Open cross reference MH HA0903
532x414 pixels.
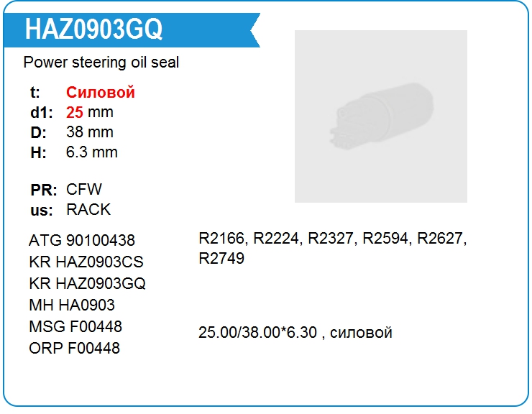[x=72, y=305]
